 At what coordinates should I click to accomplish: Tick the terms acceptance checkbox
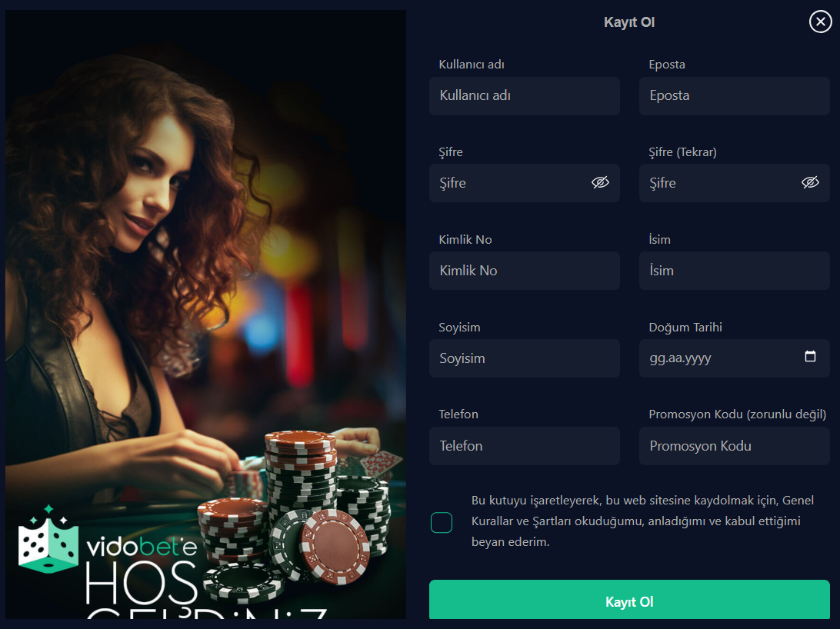(x=442, y=522)
